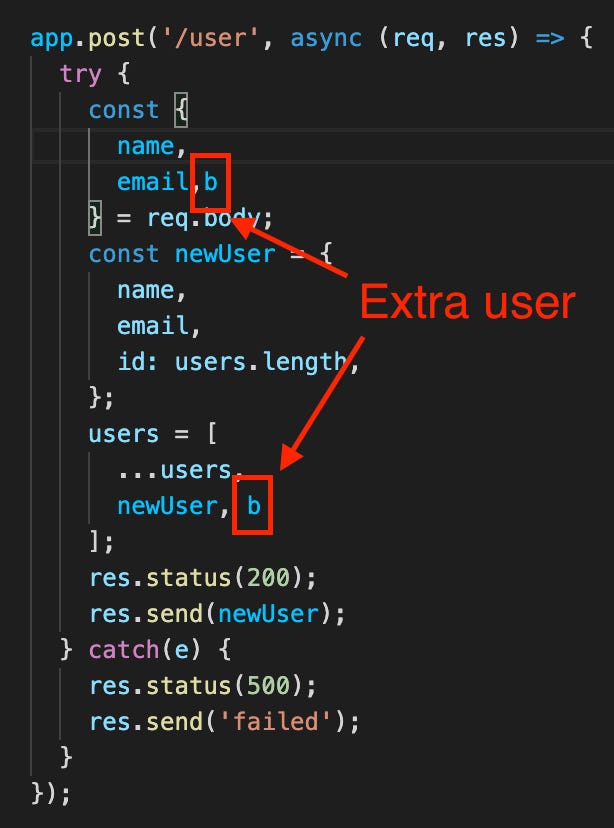Click the ]; closing the users array
Screen dimensions: 614x828
click(x=101, y=541)
